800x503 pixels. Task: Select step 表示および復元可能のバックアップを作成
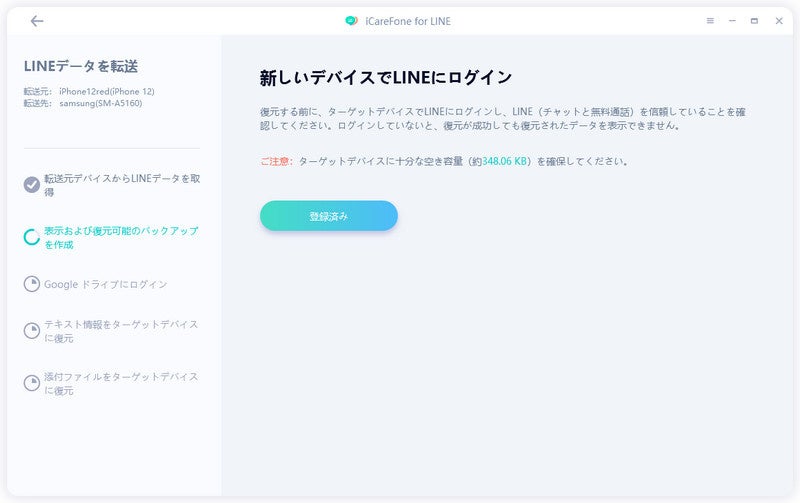121,237
